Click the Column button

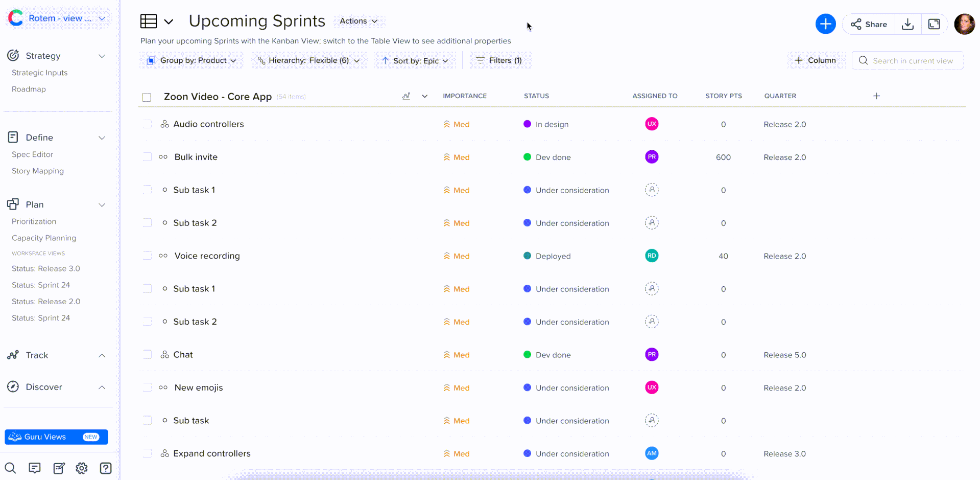[816, 60]
